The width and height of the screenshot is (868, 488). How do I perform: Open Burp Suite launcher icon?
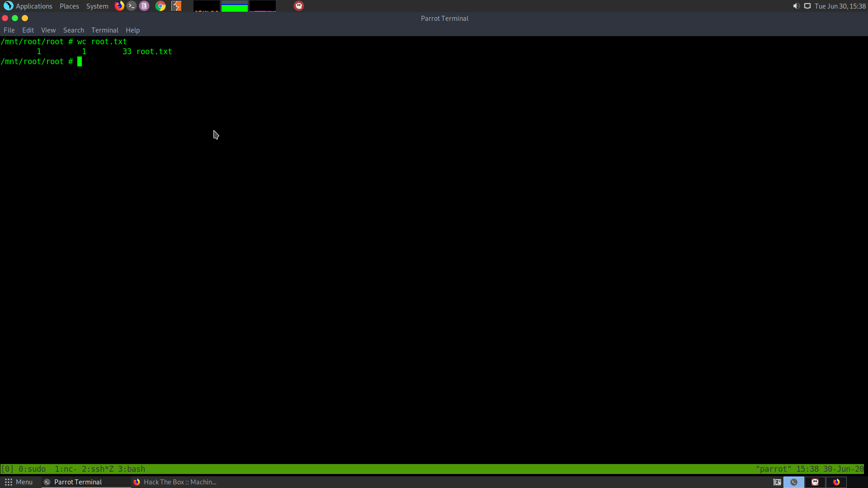pos(176,6)
